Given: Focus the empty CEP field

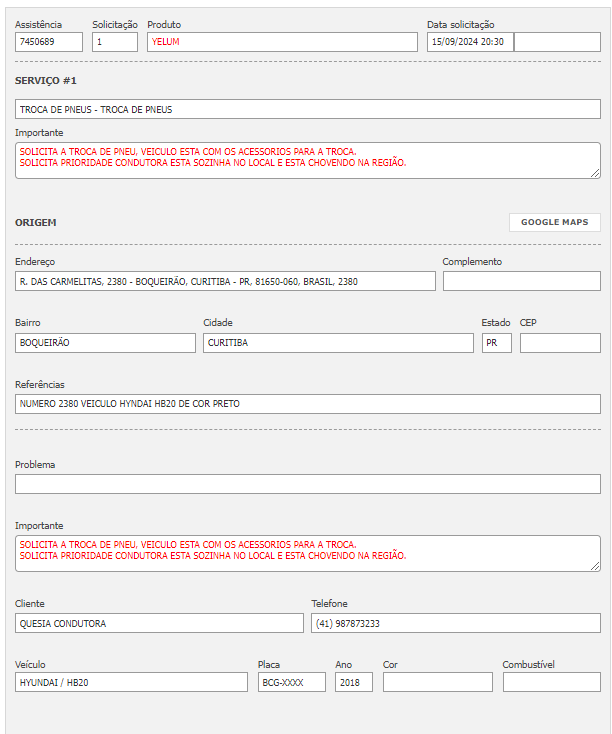Looking at the screenshot, I should (560, 343).
